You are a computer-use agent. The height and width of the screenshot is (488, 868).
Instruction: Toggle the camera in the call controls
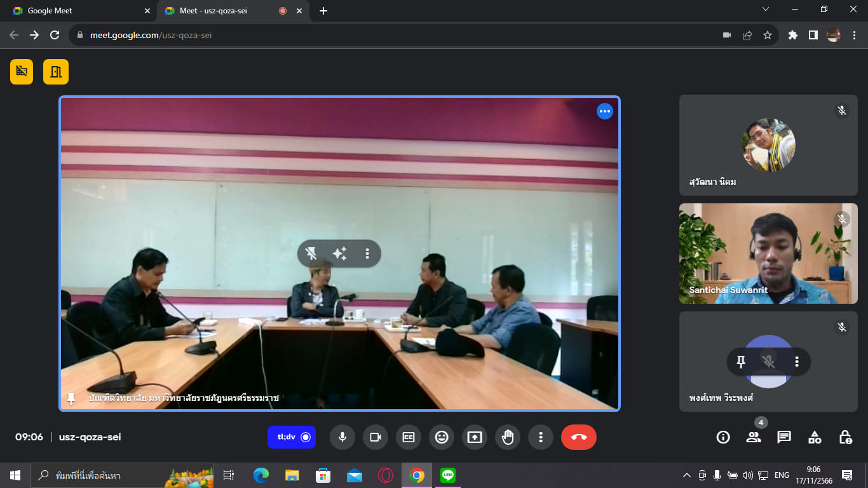tap(375, 437)
